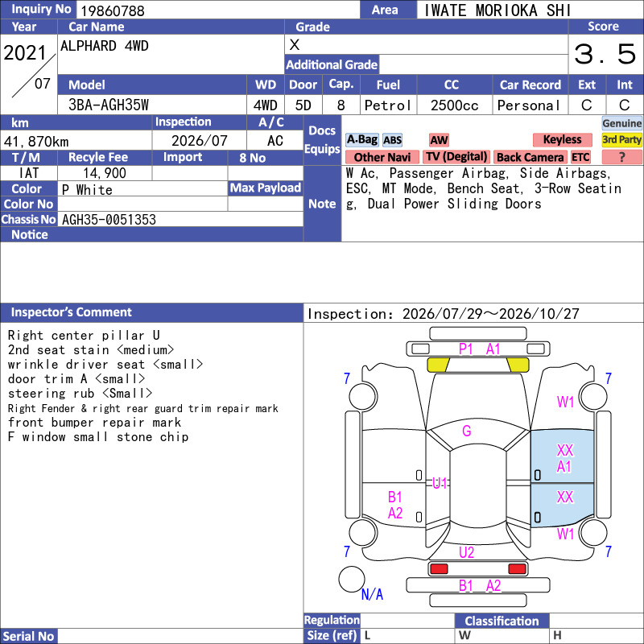Click car name ALPHARD 4WD
This screenshot has height=644, width=644.
pyautogui.click(x=105, y=46)
